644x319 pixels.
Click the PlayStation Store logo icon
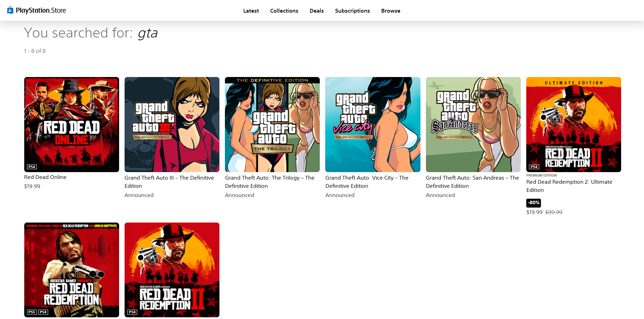[x=10, y=10]
